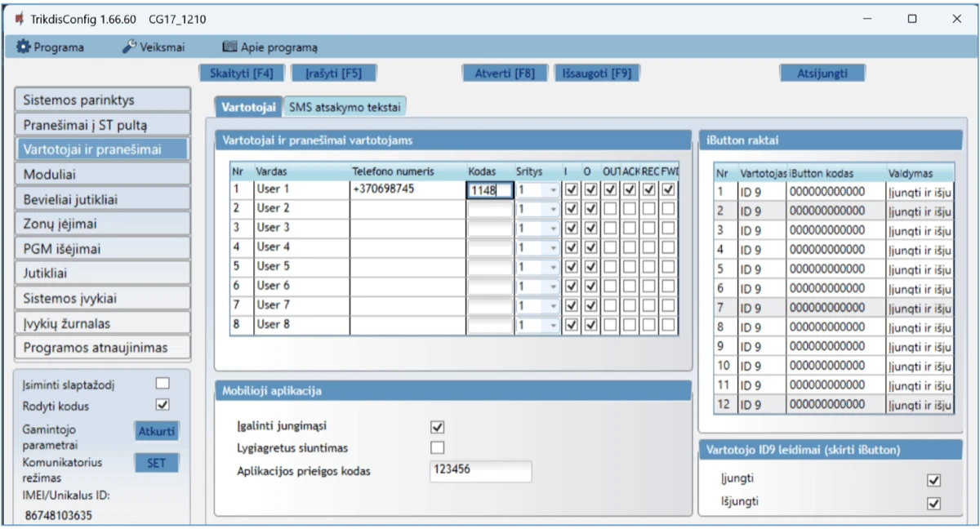
Task: Click the Aplikacijos prieigos kodas field
Action: 480,471
